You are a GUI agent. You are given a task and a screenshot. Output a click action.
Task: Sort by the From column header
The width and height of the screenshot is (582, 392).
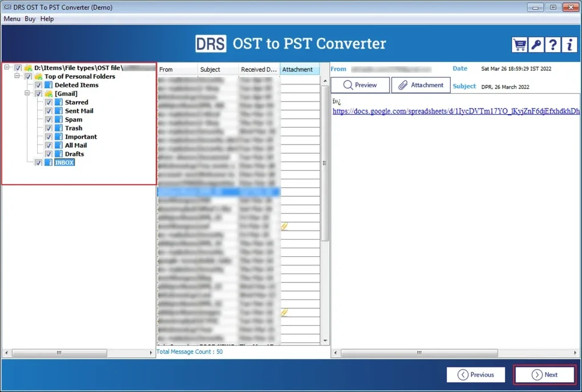pyautogui.click(x=177, y=70)
